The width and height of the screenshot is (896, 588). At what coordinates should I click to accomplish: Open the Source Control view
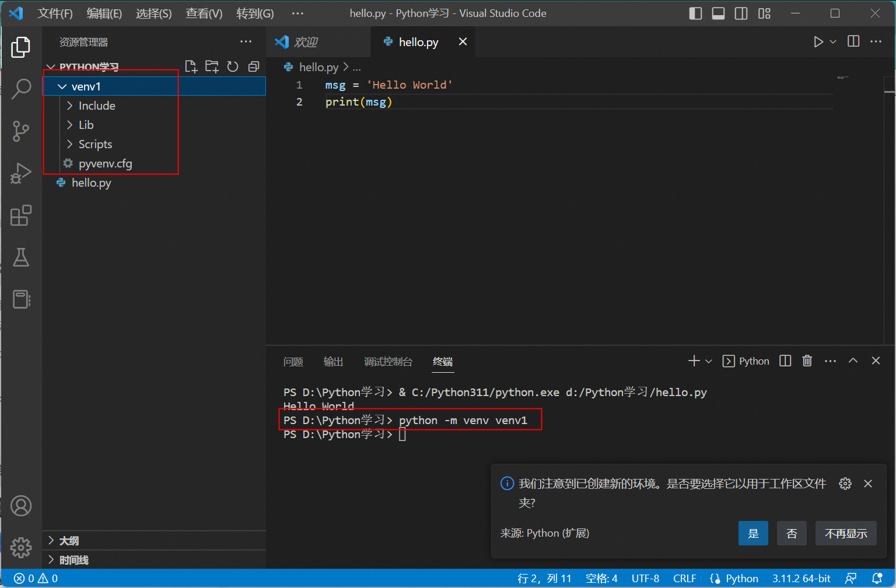tap(21, 131)
